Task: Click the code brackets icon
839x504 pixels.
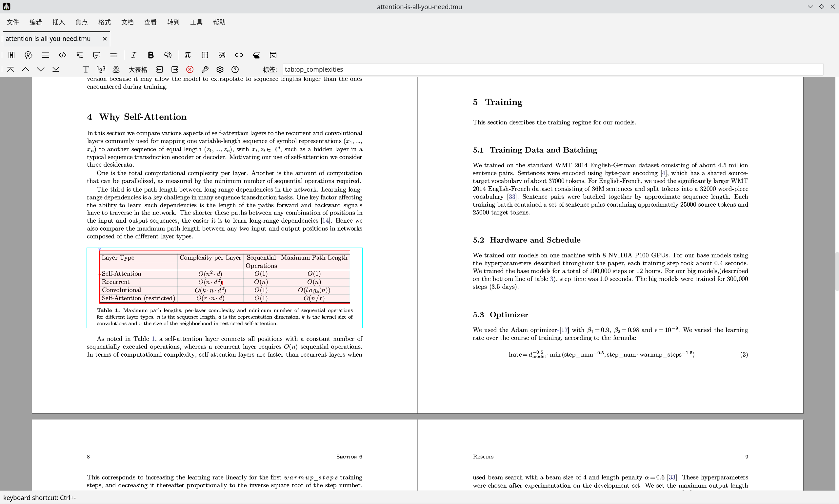Action: (x=63, y=55)
